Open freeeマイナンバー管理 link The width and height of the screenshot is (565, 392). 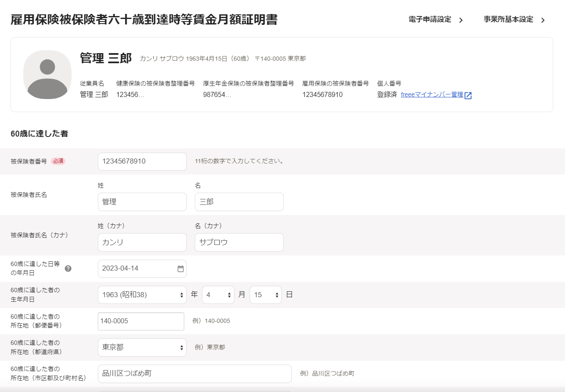(x=432, y=94)
